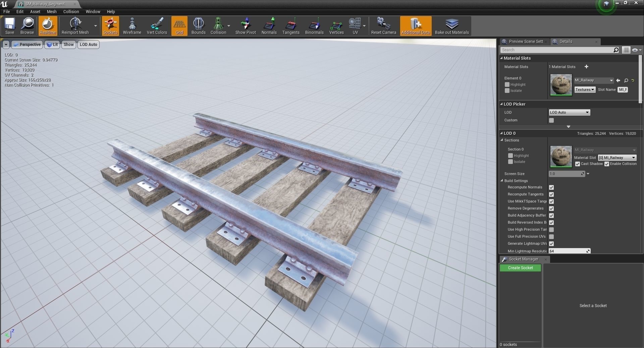The image size is (644, 348).
Task: Adjust Min Lightmap Resolution value 64
Action: (570, 251)
